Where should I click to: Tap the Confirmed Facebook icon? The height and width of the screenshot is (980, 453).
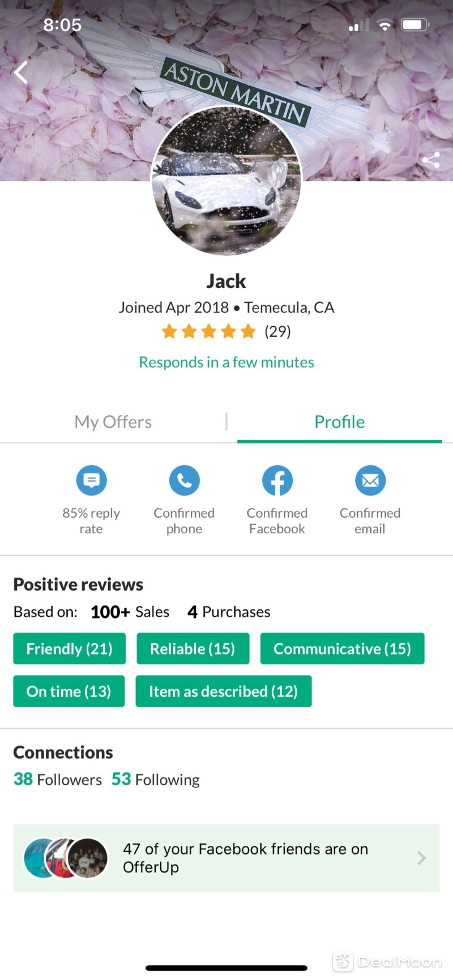[277, 480]
